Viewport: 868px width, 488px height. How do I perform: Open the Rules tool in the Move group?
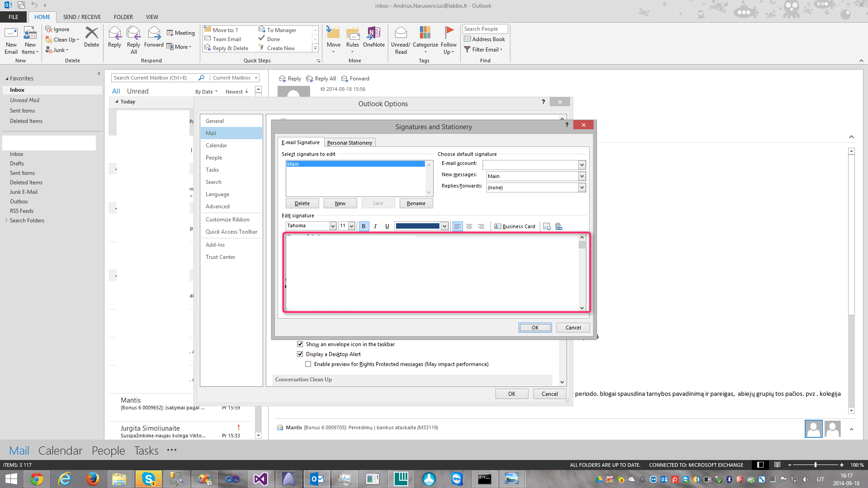(353, 40)
